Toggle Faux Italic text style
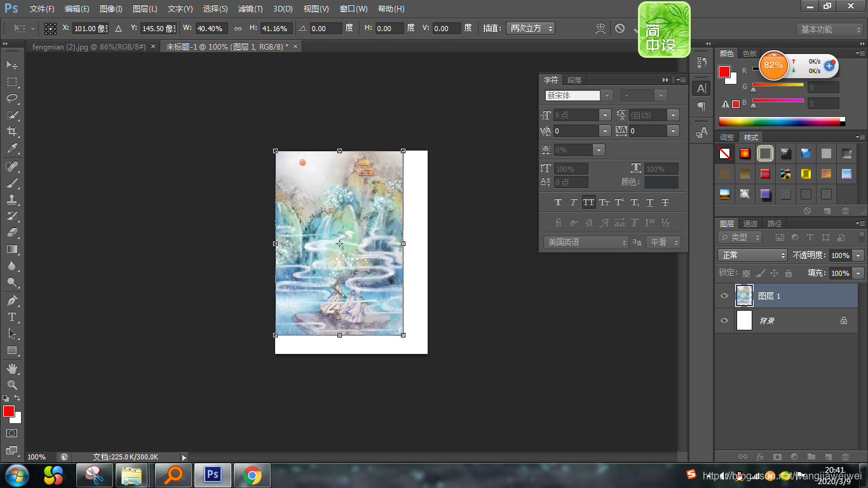 573,202
